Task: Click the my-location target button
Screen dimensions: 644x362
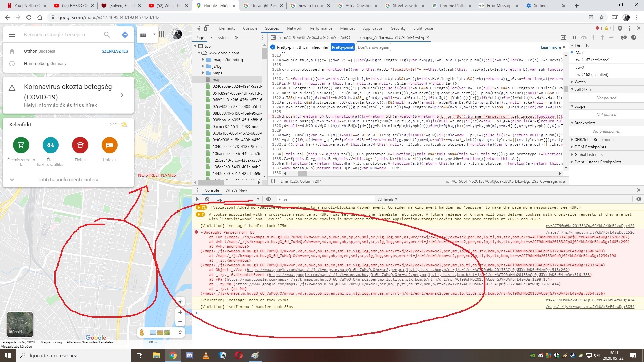Action: [180, 301]
